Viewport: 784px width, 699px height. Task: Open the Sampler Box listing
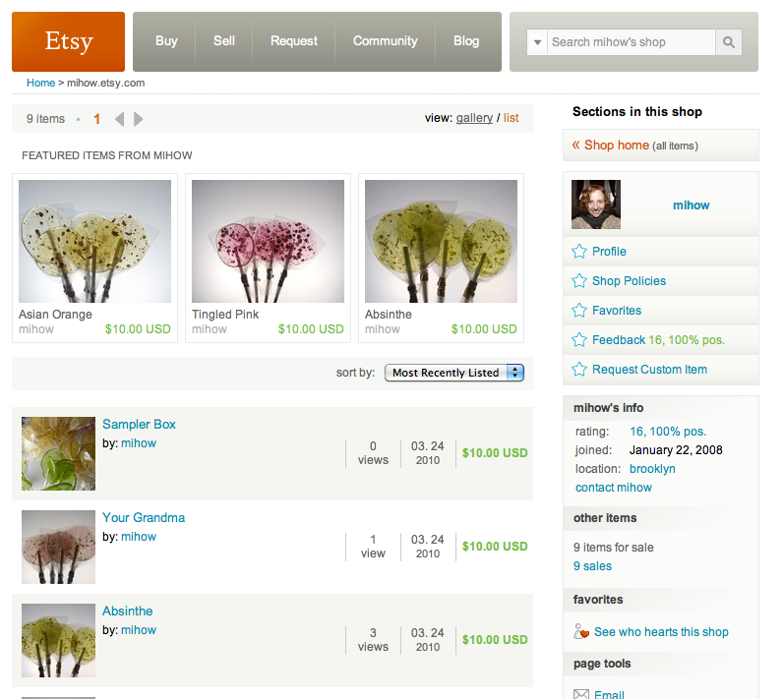click(139, 424)
